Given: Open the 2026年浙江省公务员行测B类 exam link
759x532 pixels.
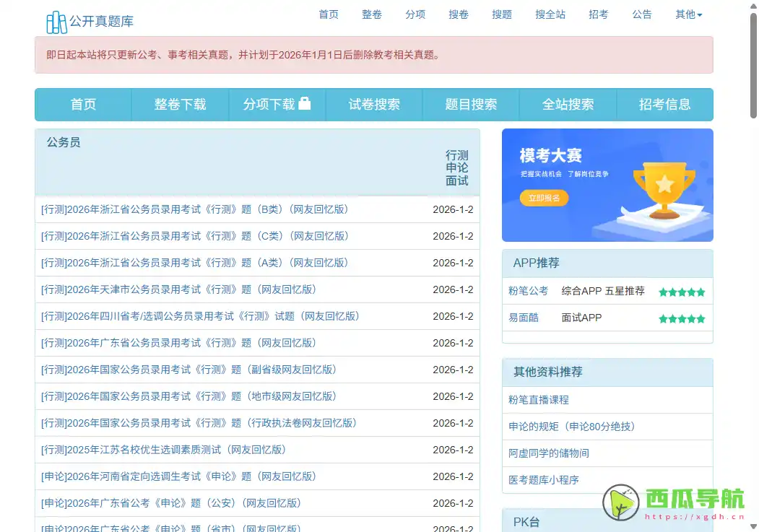Looking at the screenshot, I should tap(192, 209).
